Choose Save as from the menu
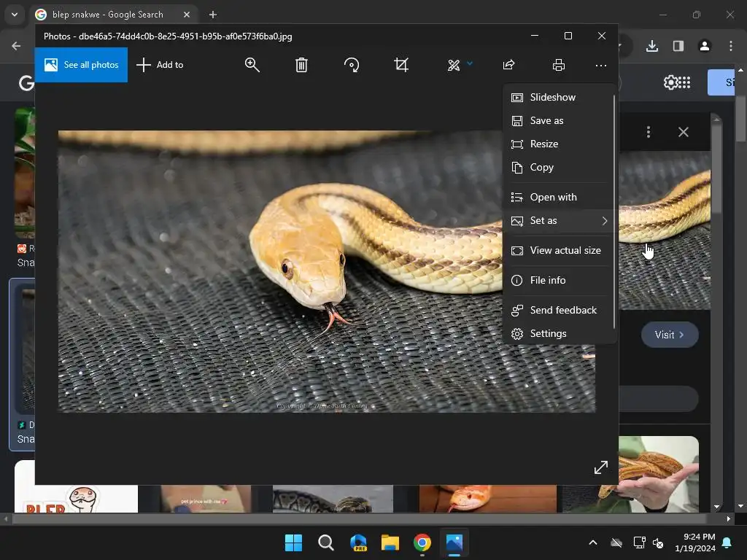Viewport: 747px width, 560px height. pos(546,120)
